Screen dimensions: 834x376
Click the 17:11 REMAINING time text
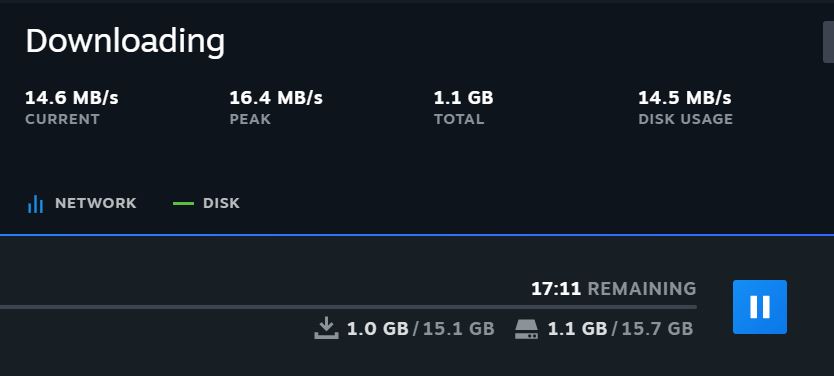coord(614,289)
